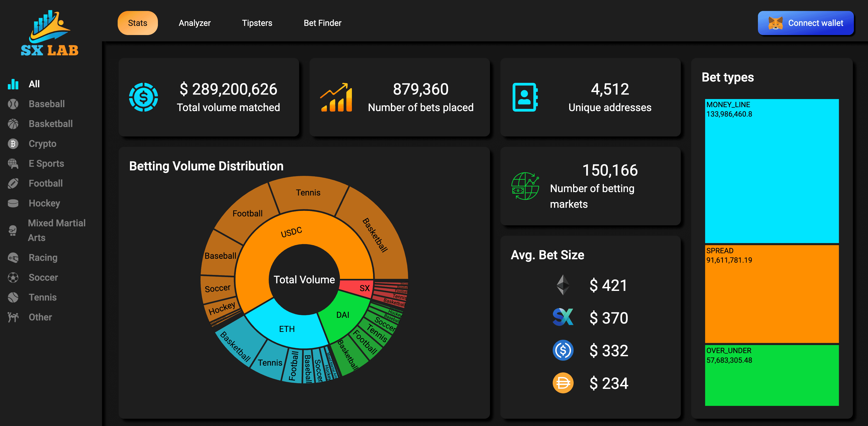Screen dimensions: 868x426
Task: Switch to the Tipsters tab
Action: pyautogui.click(x=257, y=23)
